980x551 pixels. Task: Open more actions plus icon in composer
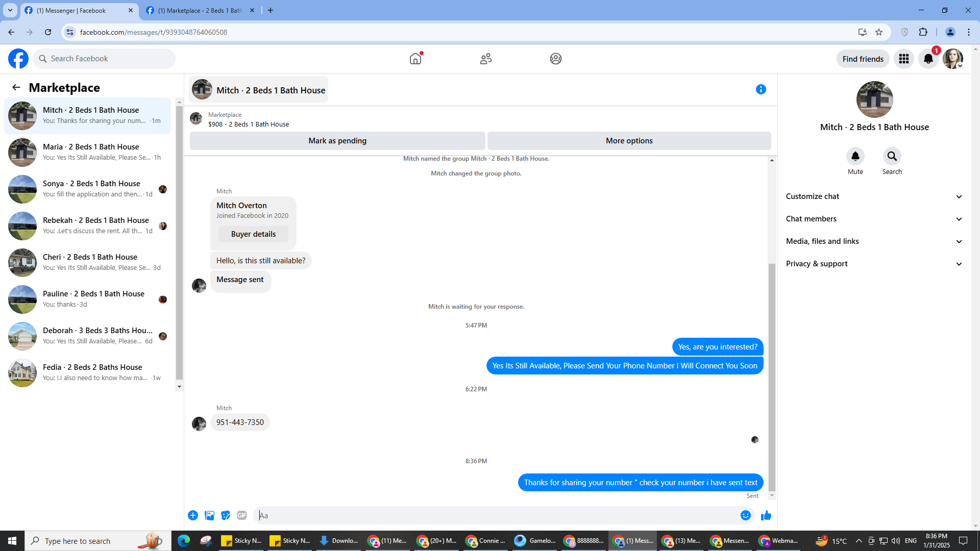click(193, 515)
